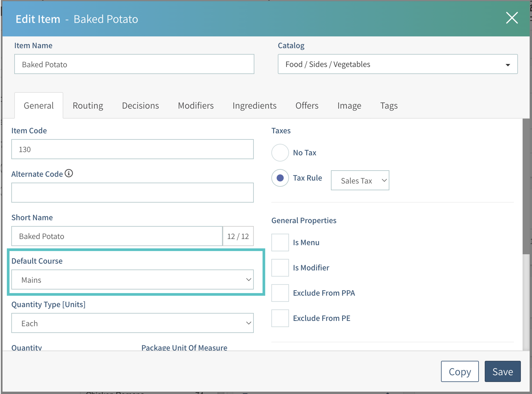532x394 pixels.
Task: Click the Alternate Code info icon
Action: [x=69, y=173]
